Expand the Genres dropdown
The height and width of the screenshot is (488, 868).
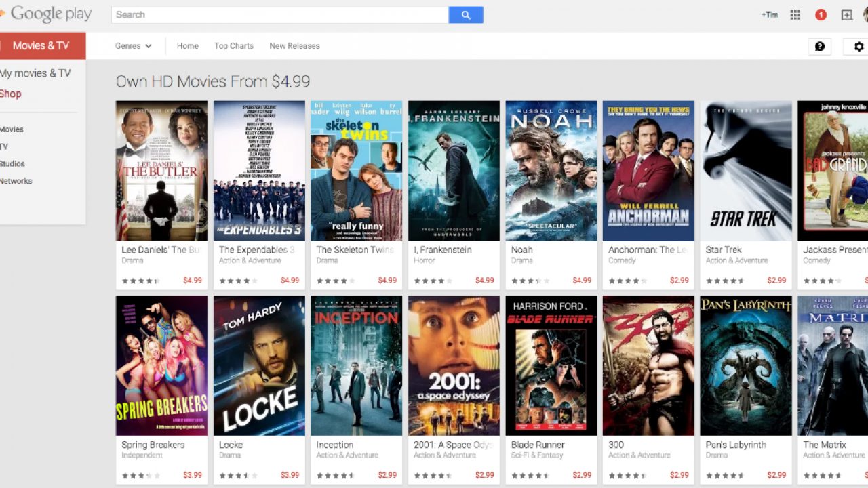click(133, 46)
